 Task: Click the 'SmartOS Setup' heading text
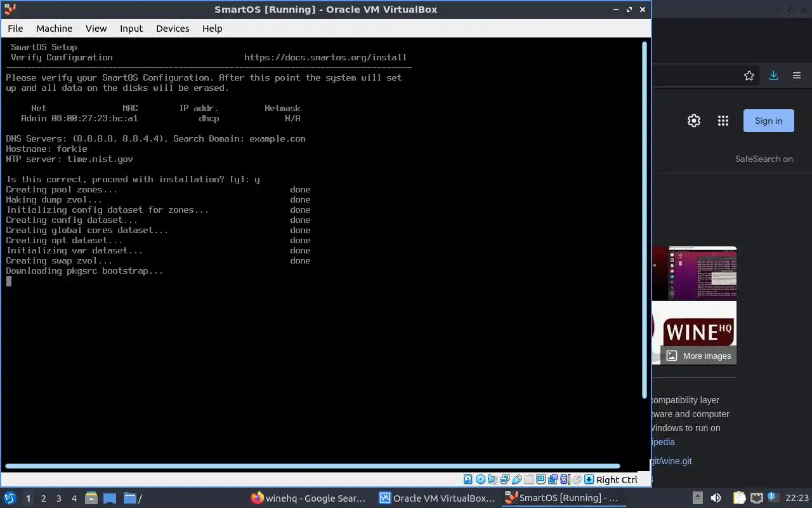[44, 47]
